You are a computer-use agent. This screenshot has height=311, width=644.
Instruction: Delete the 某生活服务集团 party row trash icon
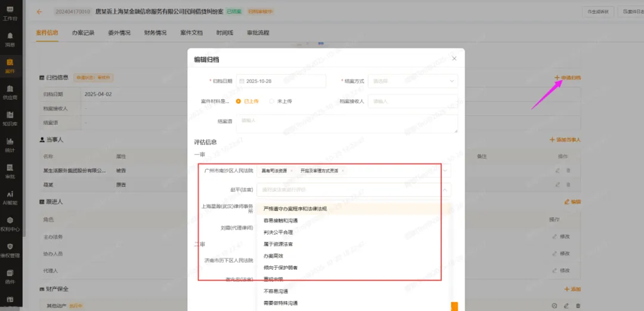pos(568,170)
